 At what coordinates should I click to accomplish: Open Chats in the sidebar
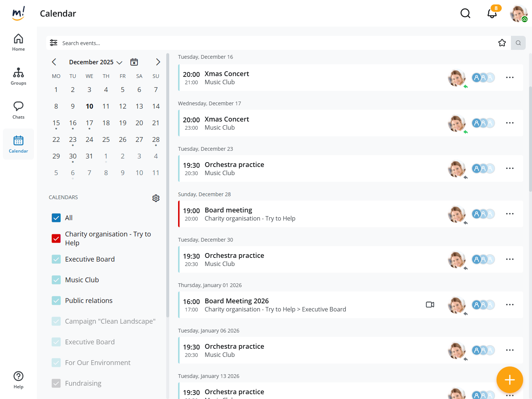pyautogui.click(x=18, y=110)
